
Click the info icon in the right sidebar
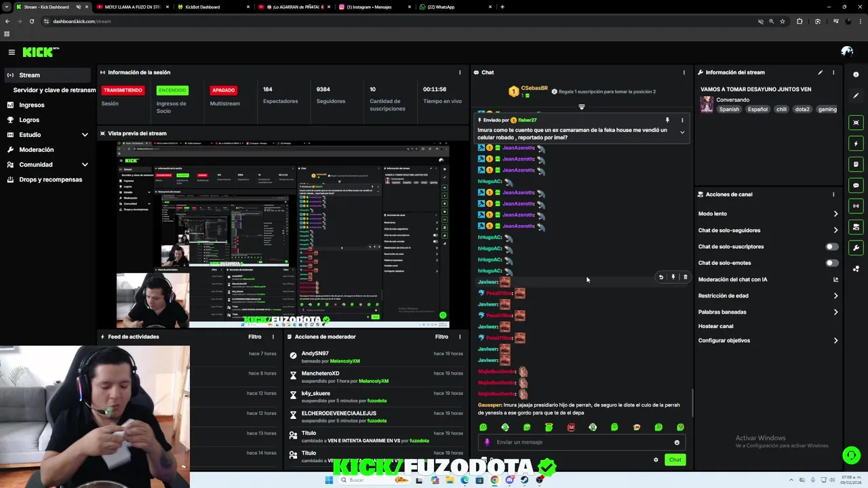pos(856,75)
